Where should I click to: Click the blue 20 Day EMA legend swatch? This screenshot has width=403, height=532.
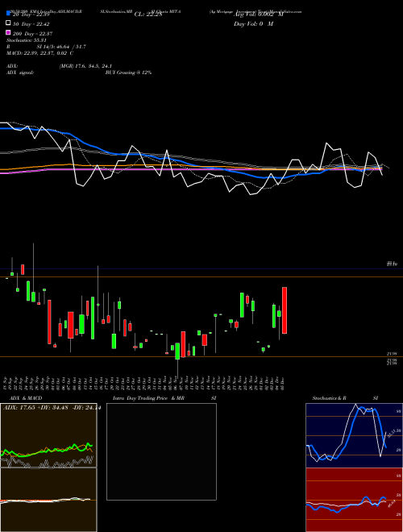click(8, 14)
